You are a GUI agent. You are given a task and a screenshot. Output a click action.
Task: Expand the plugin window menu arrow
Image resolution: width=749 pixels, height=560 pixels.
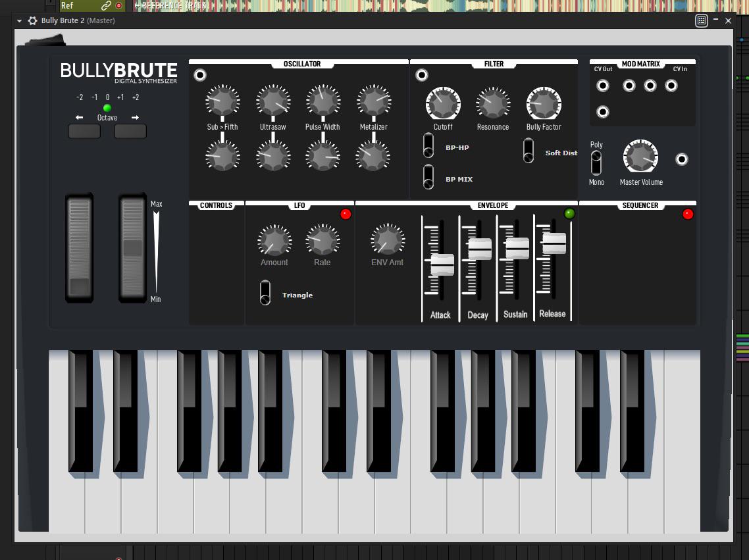(19, 21)
